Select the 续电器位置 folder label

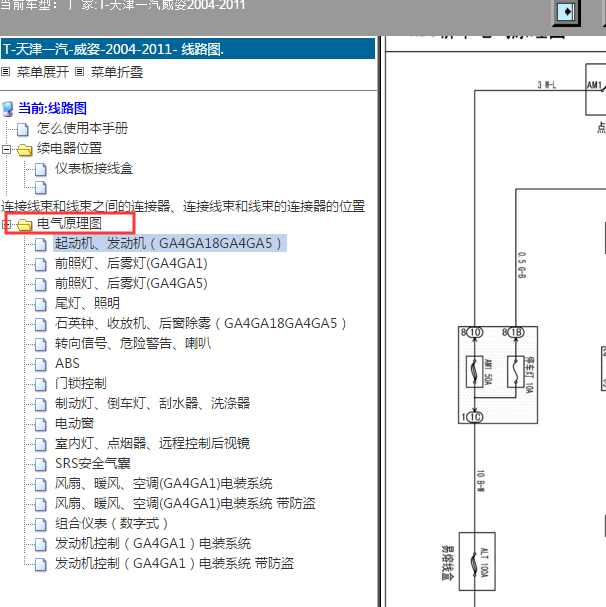[x=69, y=148]
